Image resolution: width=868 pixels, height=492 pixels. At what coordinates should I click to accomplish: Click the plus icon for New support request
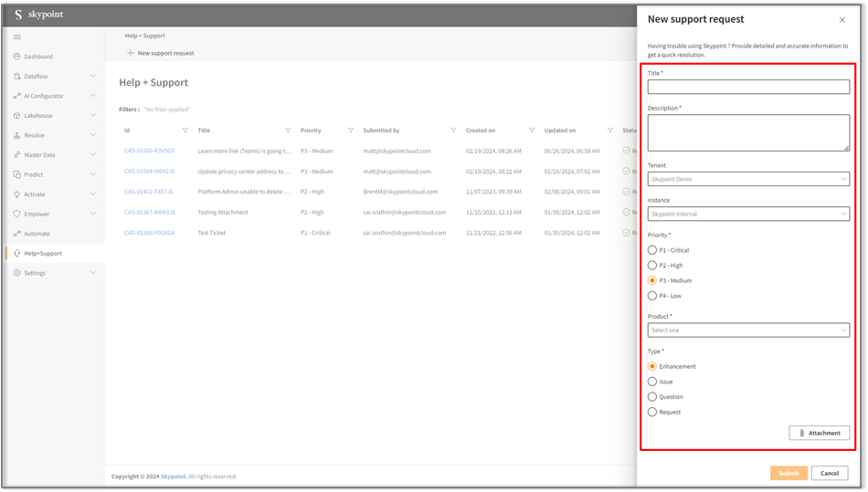click(131, 53)
